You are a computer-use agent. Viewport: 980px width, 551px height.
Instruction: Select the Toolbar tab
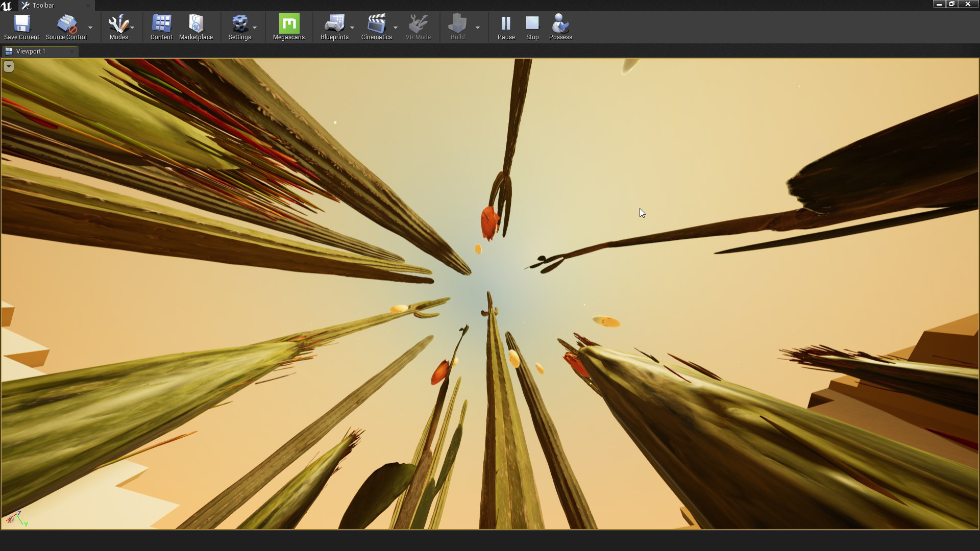coord(43,6)
